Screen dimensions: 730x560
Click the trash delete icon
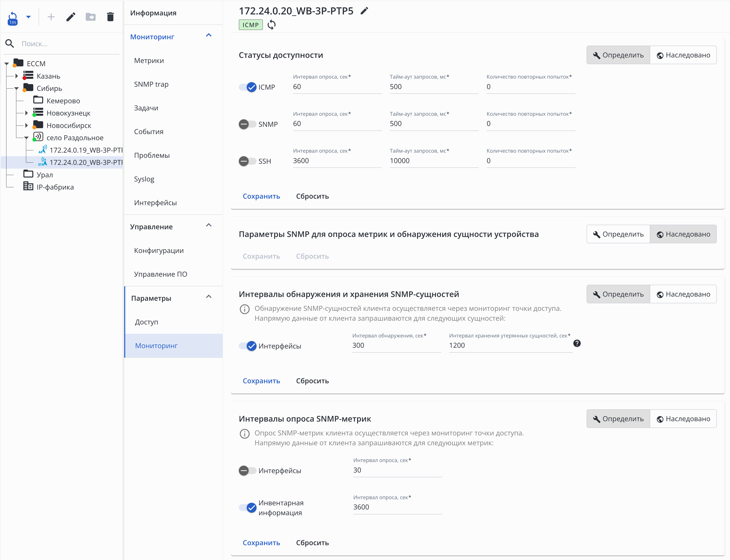110,17
